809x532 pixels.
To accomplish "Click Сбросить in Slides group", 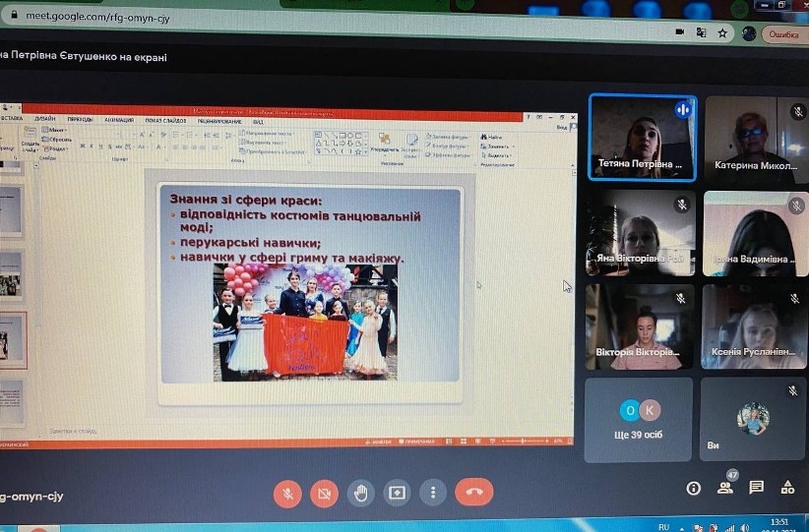I will pyautogui.click(x=57, y=140).
